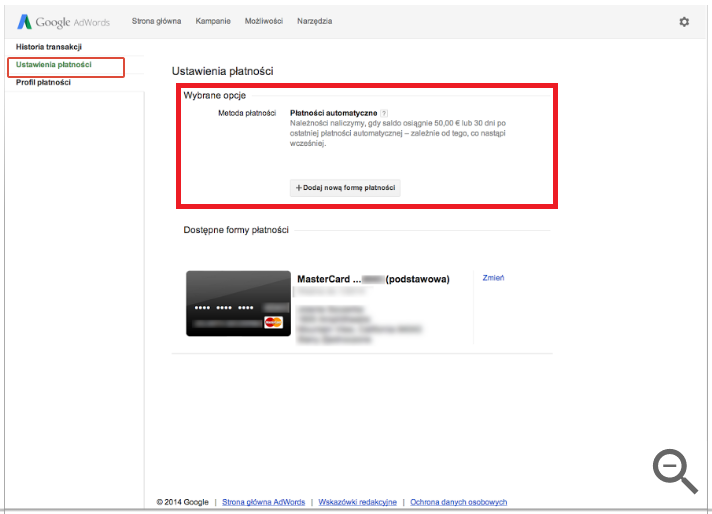Click the zoom out magnifier icon
This screenshot has width=712, height=514.
[x=675, y=471]
